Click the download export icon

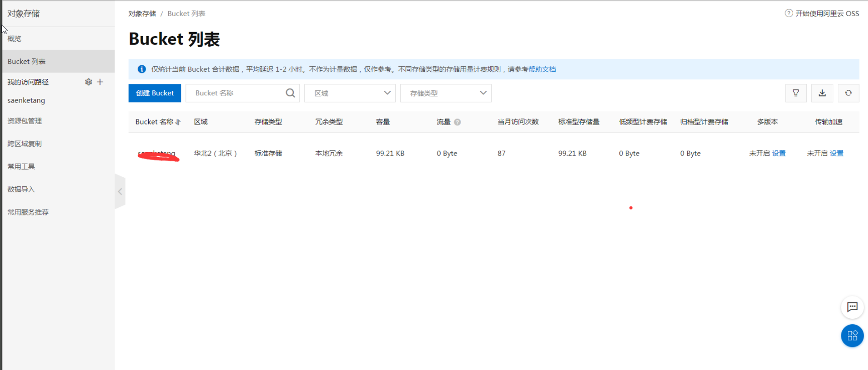point(822,93)
